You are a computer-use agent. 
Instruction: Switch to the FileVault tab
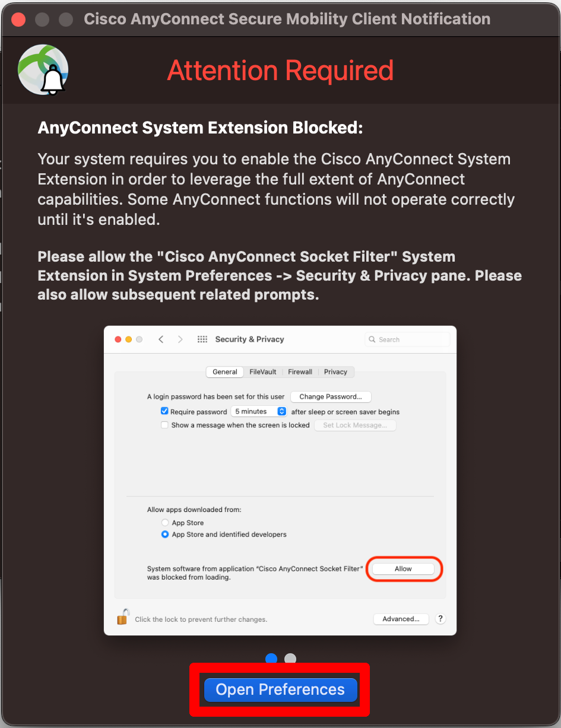pos(262,371)
